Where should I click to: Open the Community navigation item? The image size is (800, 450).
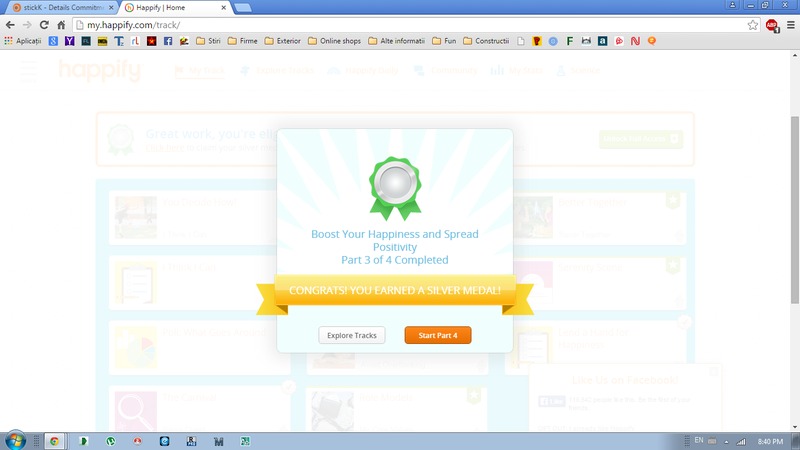445,70
